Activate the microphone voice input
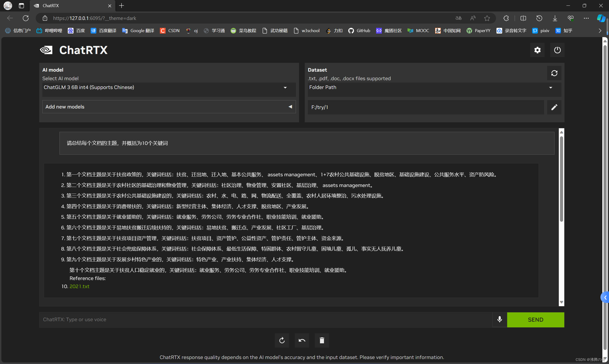609x364 pixels. click(499, 319)
